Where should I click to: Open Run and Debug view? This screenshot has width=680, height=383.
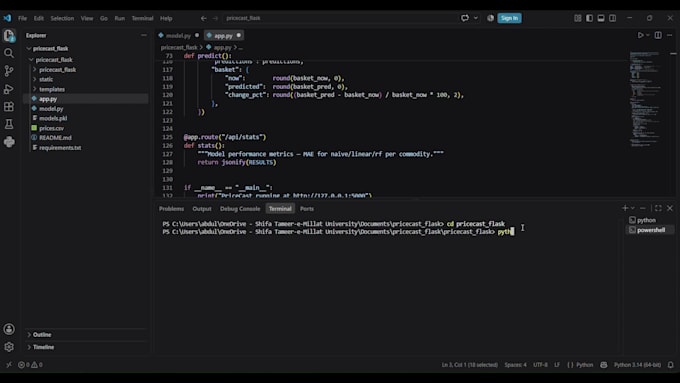(9, 89)
